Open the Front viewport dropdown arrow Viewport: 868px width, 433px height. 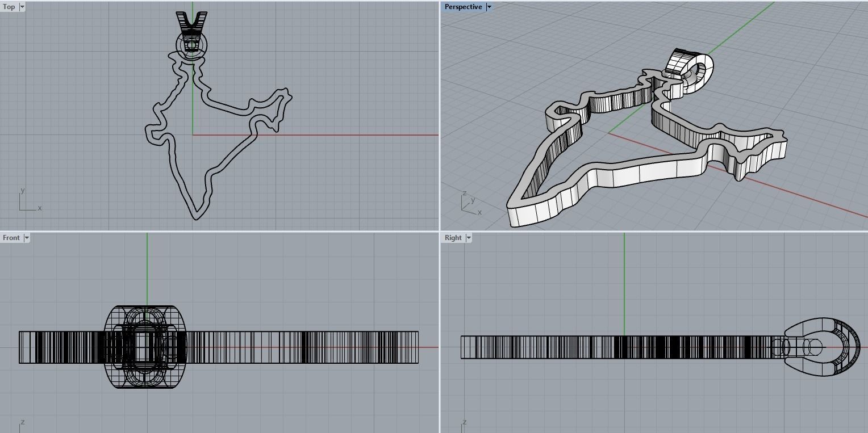(26, 238)
